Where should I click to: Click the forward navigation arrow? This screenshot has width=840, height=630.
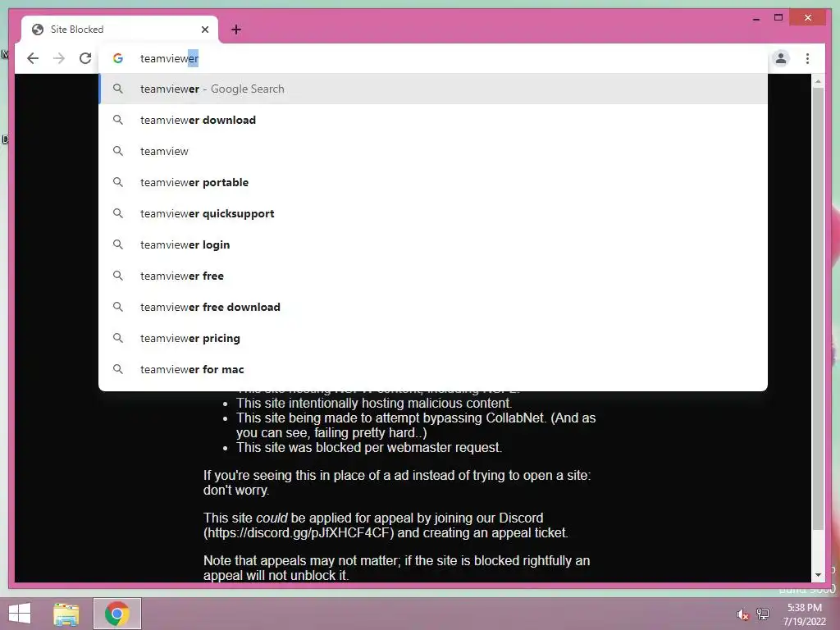(x=59, y=58)
